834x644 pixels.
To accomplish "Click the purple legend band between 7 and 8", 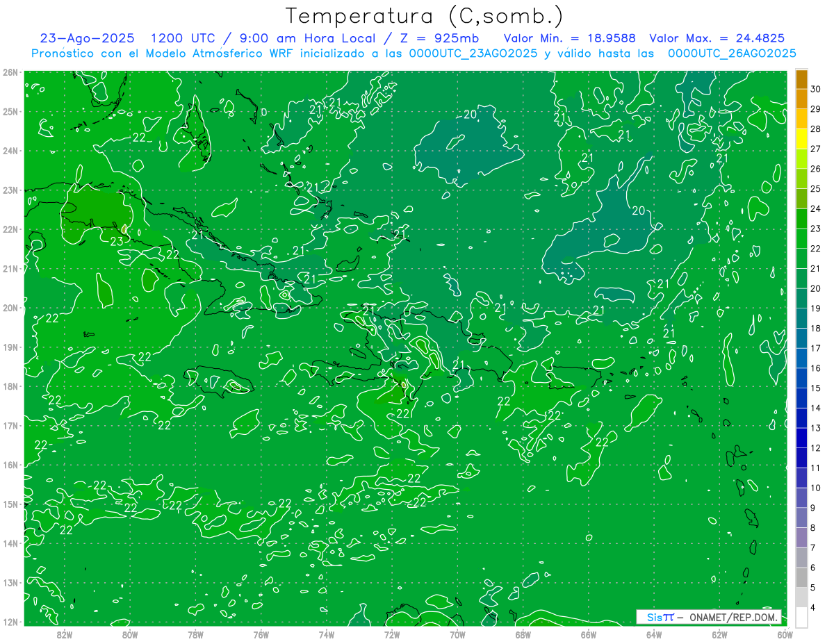I will tap(801, 538).
